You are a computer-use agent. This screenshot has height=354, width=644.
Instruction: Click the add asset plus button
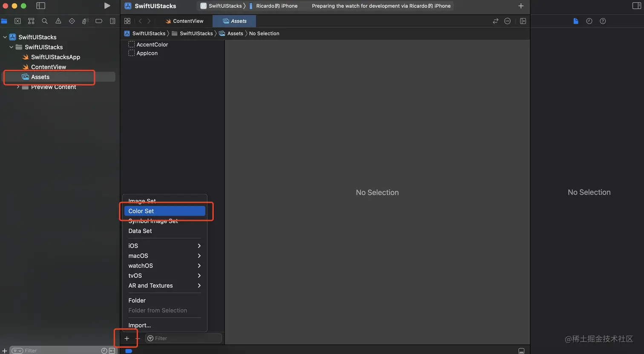126,338
